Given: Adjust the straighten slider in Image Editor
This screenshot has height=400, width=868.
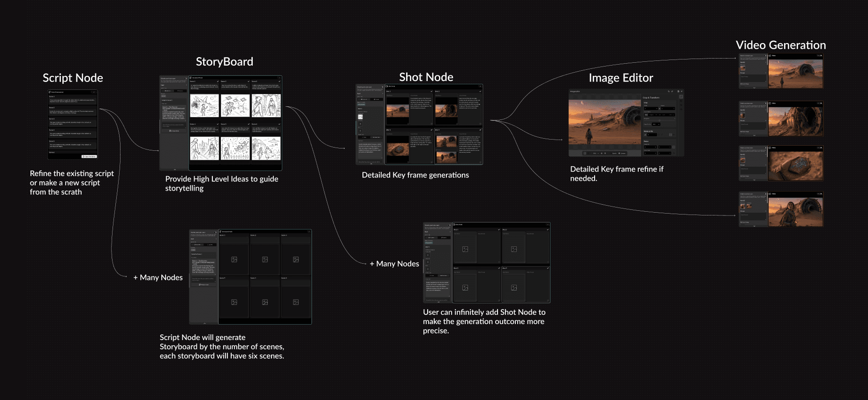Looking at the screenshot, I should (659, 120).
